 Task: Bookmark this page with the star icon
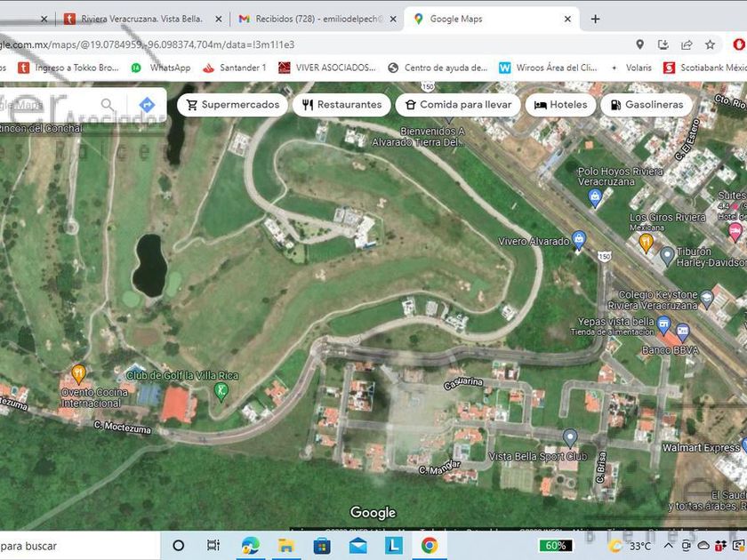click(x=710, y=44)
